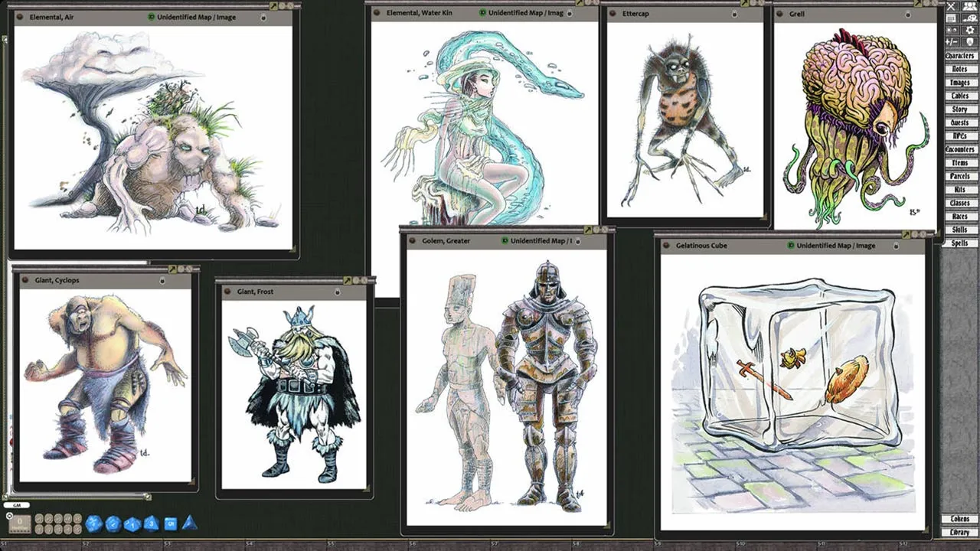Toggle the lock in Giant Frost window
The height and width of the screenshot is (551, 980).
[x=338, y=292]
